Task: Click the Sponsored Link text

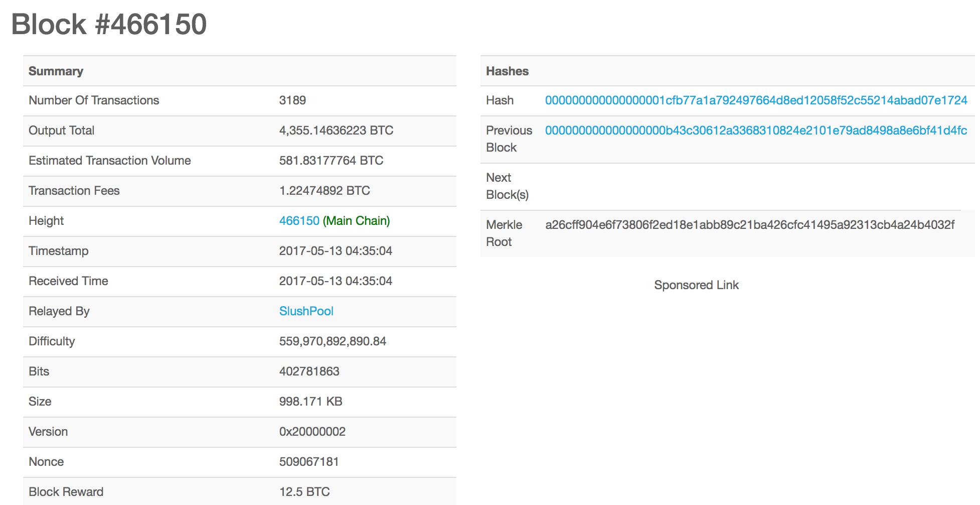Action: coord(696,285)
